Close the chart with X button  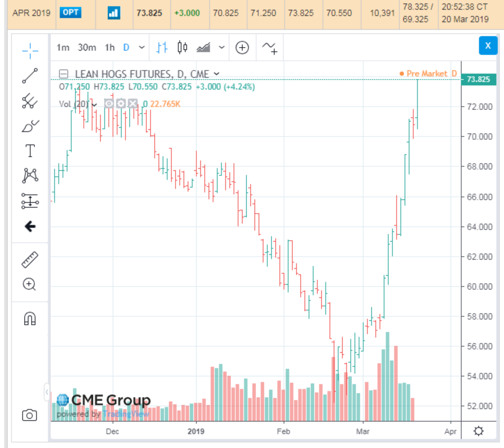coord(488,45)
